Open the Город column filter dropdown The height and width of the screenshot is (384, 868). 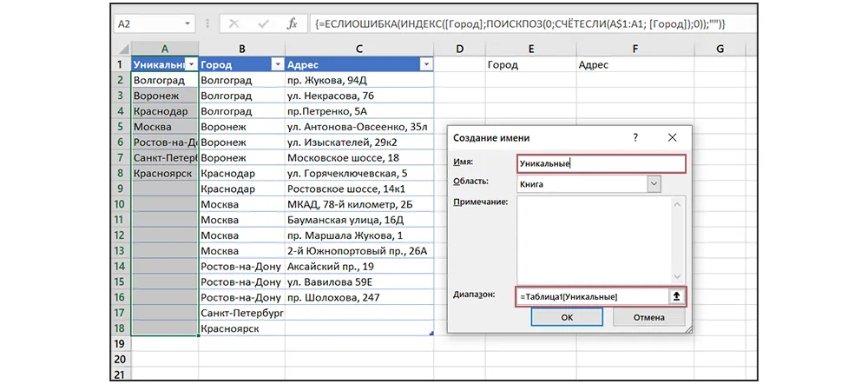coord(276,64)
